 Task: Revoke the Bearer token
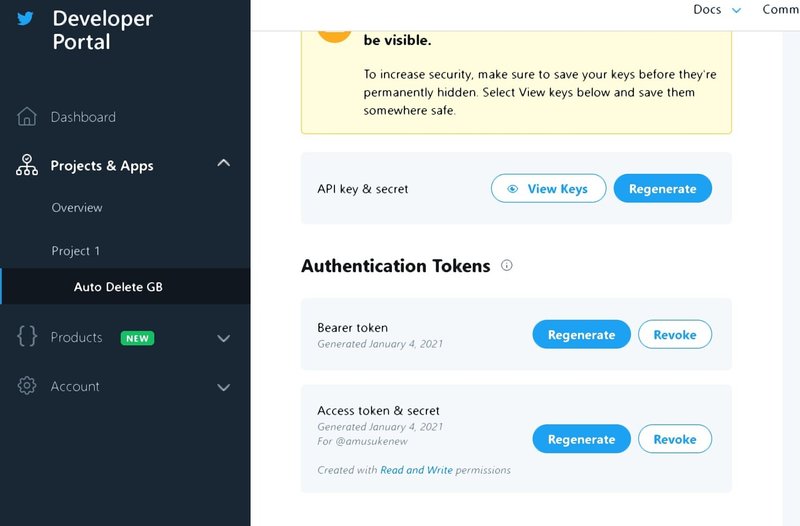tap(674, 334)
